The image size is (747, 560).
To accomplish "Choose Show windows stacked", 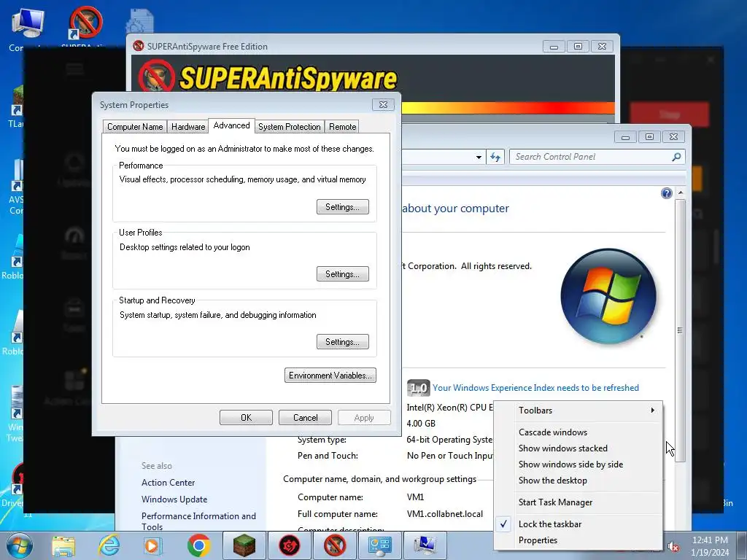I will pyautogui.click(x=578, y=448).
